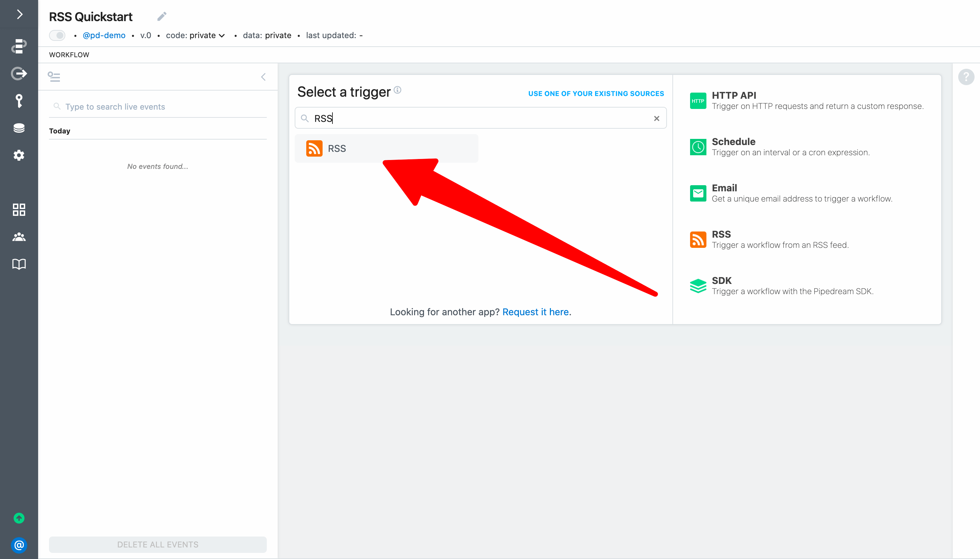Click the @pd-demo account link
Screen dimensions: 980x559
pos(104,35)
